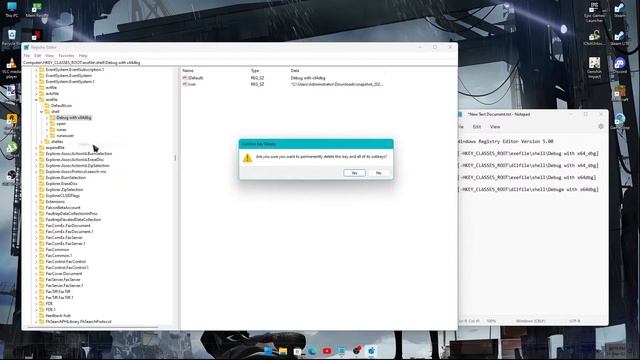Screen dimensions: 640x360
Task: Expand the Explorer.AssocActionId.BurnSelection key arrow
Action: [36, 154]
